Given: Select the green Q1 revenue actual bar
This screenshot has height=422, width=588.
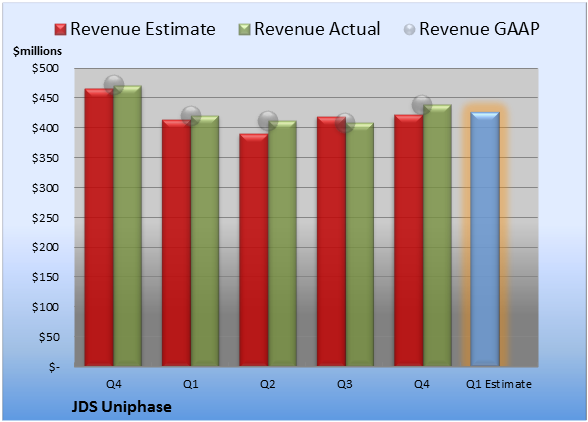Looking at the screenshot, I should point(205,241).
